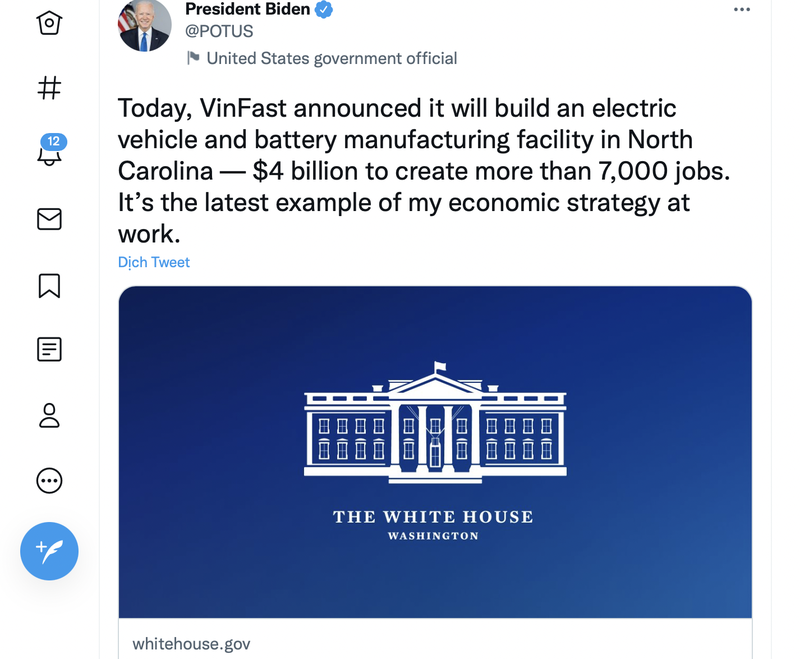800x659 pixels.
Task: Open Direct Messages envelope icon
Action: pos(49,219)
